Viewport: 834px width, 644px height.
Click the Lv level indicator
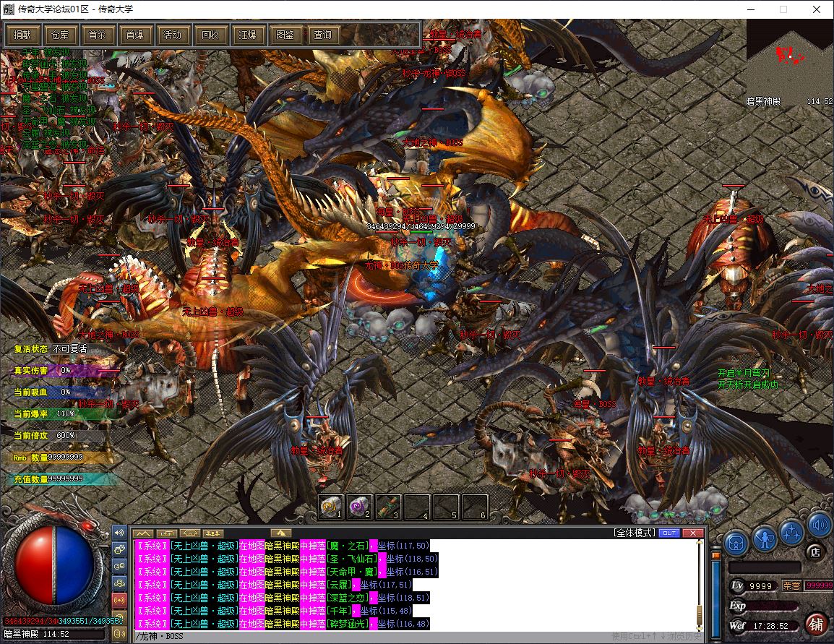[x=753, y=586]
